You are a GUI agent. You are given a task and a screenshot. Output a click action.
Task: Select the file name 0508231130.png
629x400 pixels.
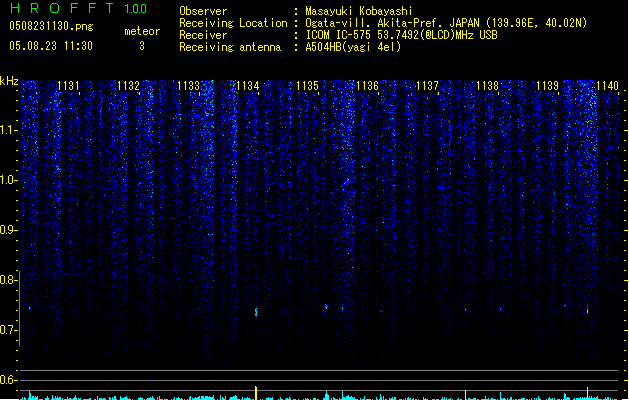click(x=51, y=26)
